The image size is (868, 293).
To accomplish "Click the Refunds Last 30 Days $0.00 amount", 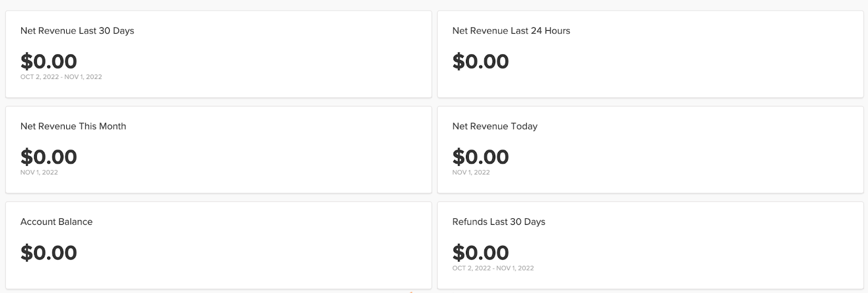I will tap(481, 253).
